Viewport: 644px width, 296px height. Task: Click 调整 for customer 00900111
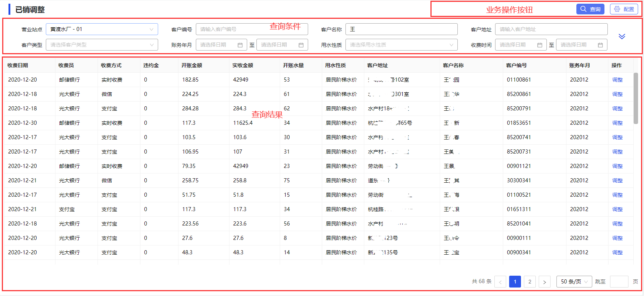(617, 238)
